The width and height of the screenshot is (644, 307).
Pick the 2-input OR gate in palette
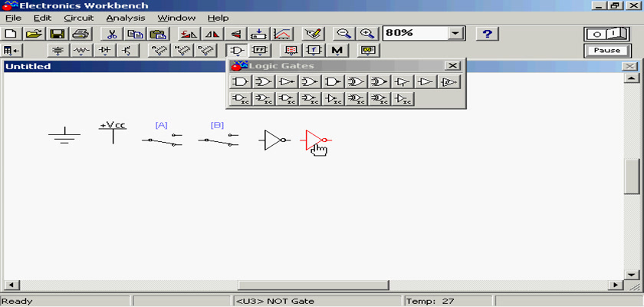[264, 82]
